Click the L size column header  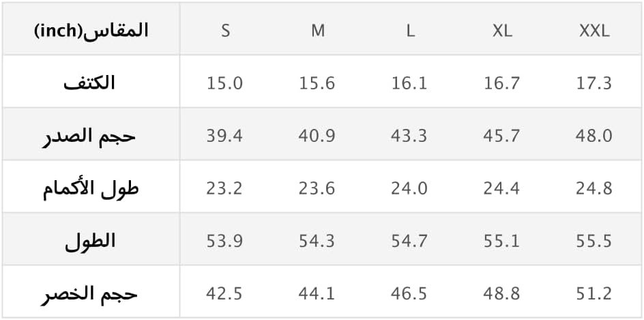[410, 31]
